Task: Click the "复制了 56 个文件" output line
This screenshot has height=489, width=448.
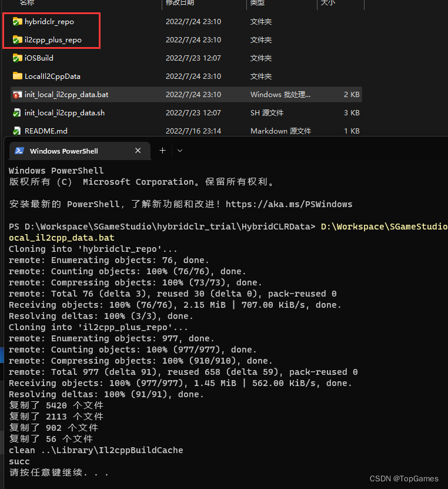Action: pos(51,439)
